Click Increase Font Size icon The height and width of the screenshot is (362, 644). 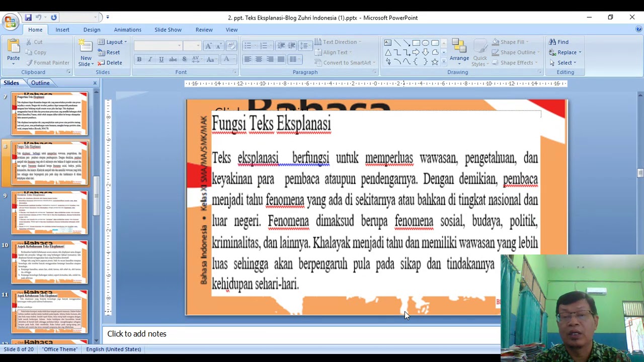(x=208, y=46)
